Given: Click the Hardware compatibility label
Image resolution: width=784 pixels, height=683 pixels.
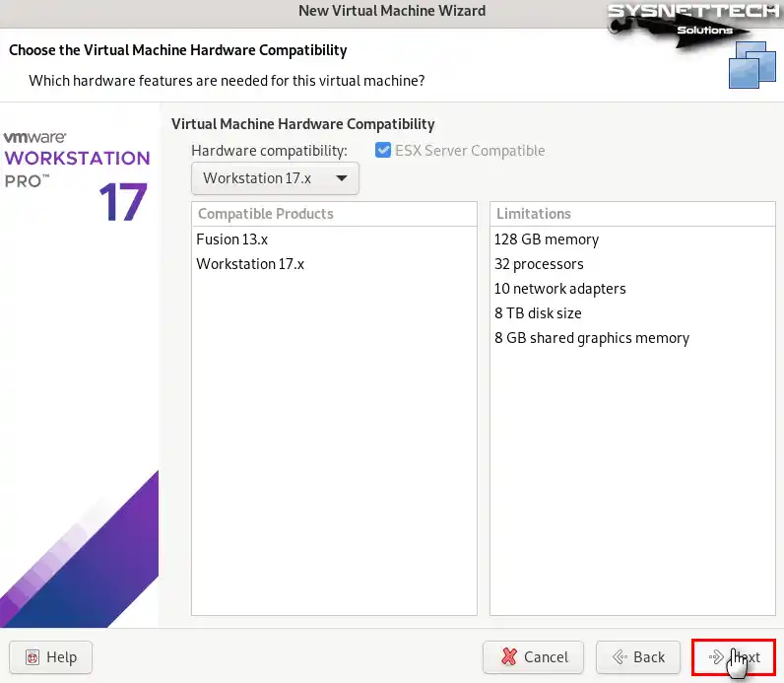Looking at the screenshot, I should pyautogui.click(x=269, y=151).
